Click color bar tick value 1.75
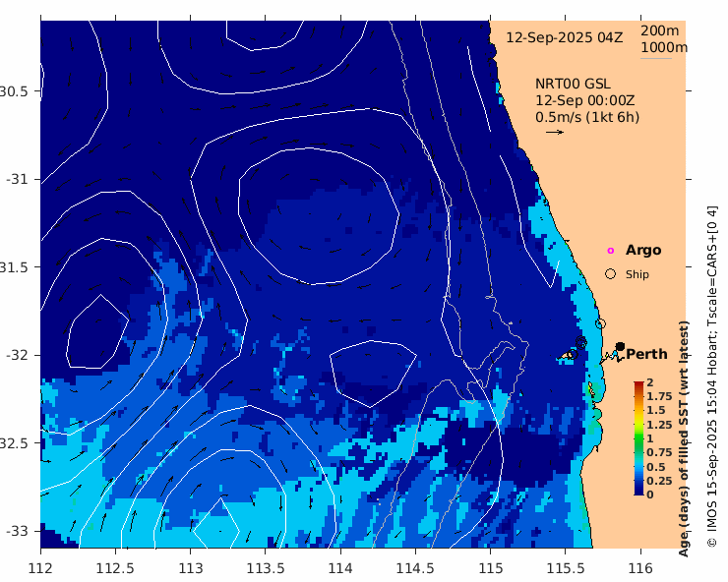Screen dimensions: 728x582 point(659,396)
